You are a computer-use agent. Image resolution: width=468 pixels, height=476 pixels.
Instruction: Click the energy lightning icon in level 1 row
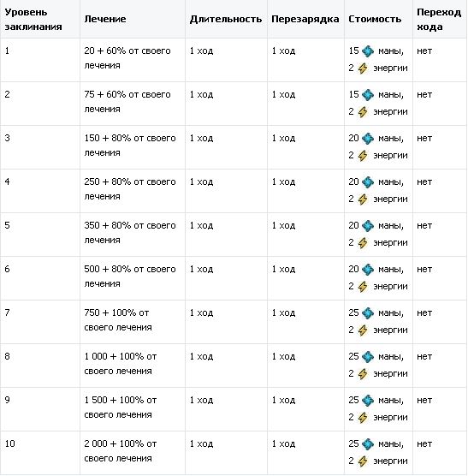click(363, 68)
